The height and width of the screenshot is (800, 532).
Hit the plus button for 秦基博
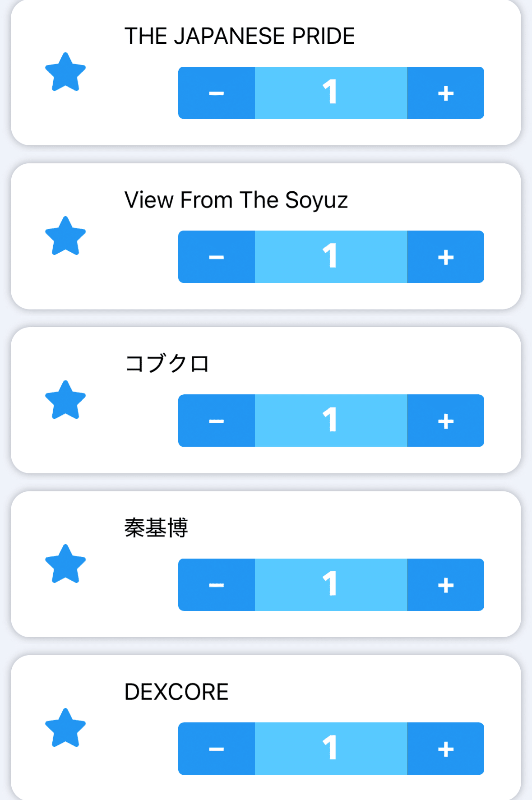coord(446,585)
